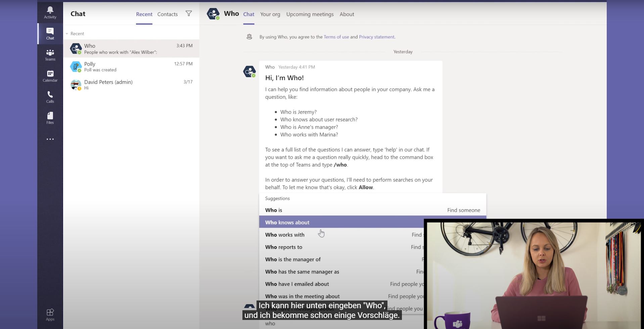644x329 pixels.
Task: Collapse the Recent conversations section
Action: tap(66, 34)
